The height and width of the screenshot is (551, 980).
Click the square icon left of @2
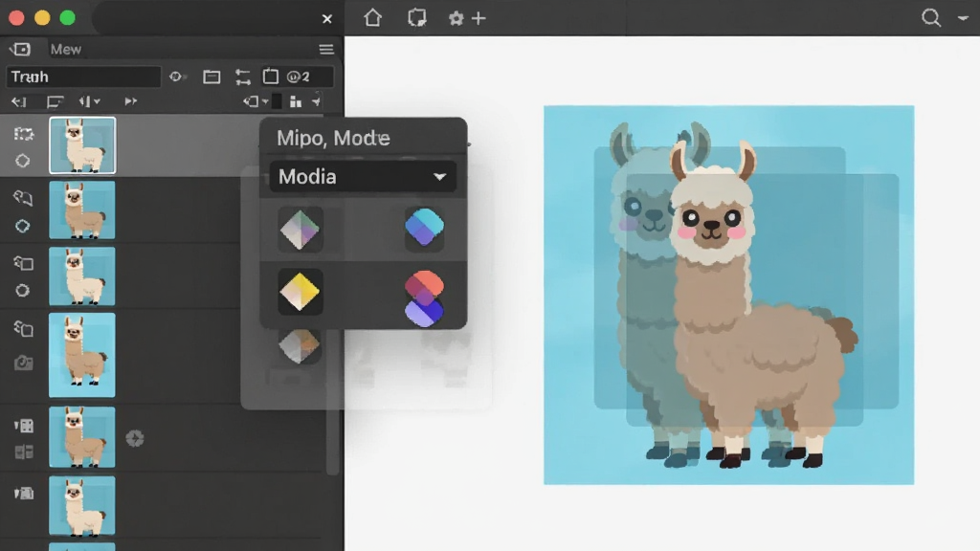[271, 77]
